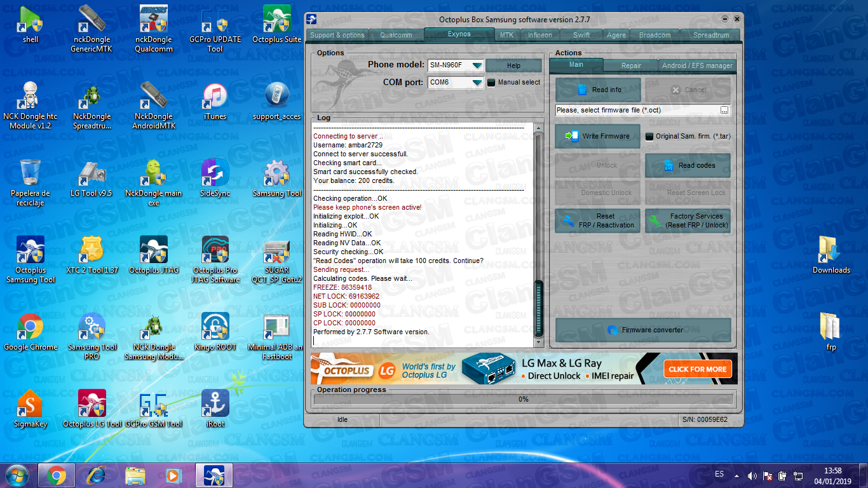
Task: Launch iTunes from desktop
Action: point(215,101)
